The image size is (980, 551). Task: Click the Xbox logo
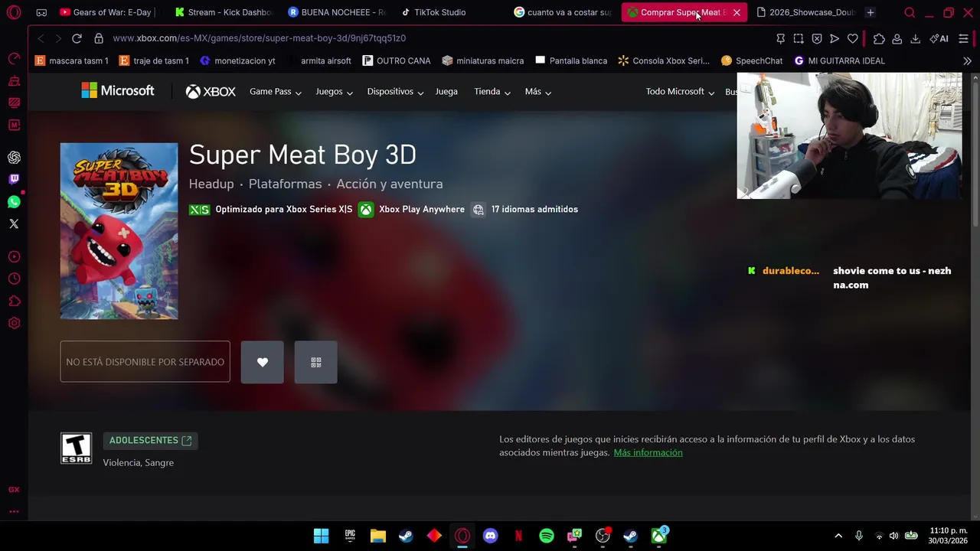[211, 92]
